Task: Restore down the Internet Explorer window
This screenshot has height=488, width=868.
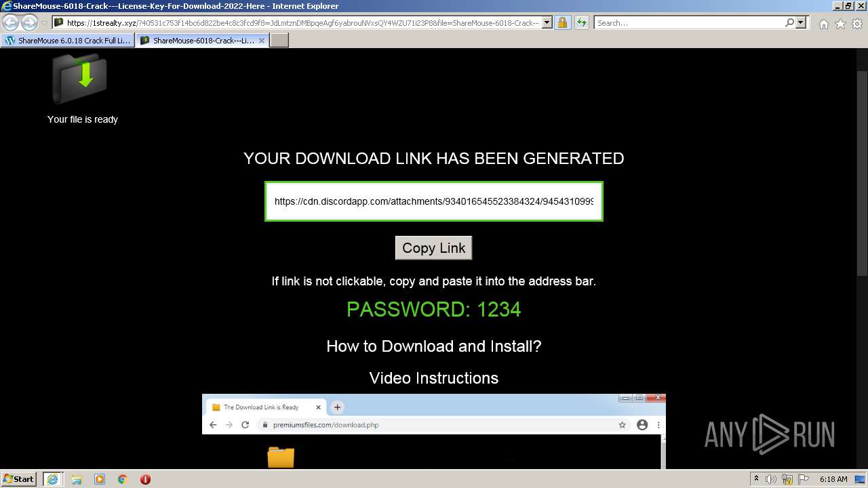Action: [848, 6]
